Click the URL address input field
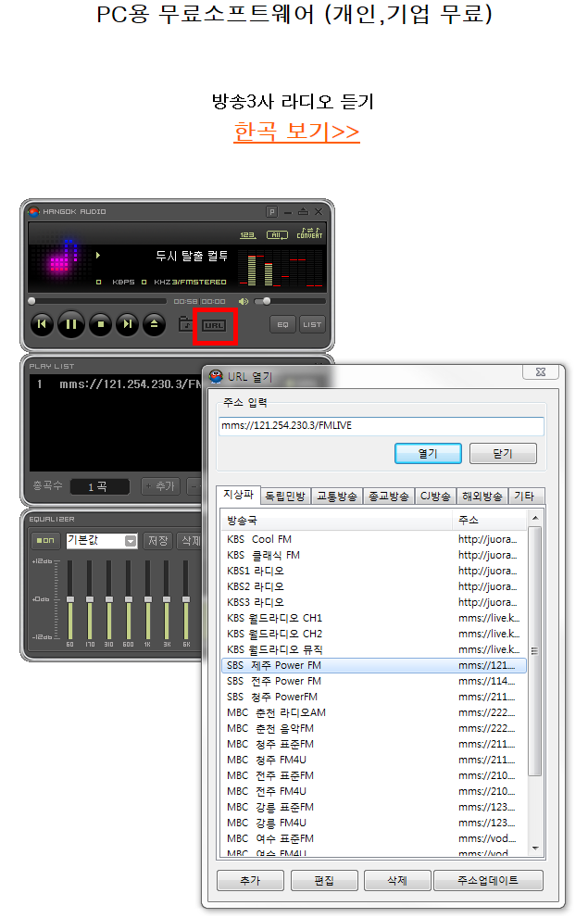The image size is (588, 918). [382, 425]
